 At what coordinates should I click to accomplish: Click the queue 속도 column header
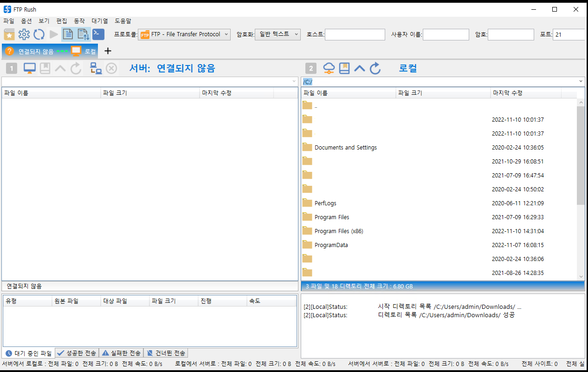271,301
